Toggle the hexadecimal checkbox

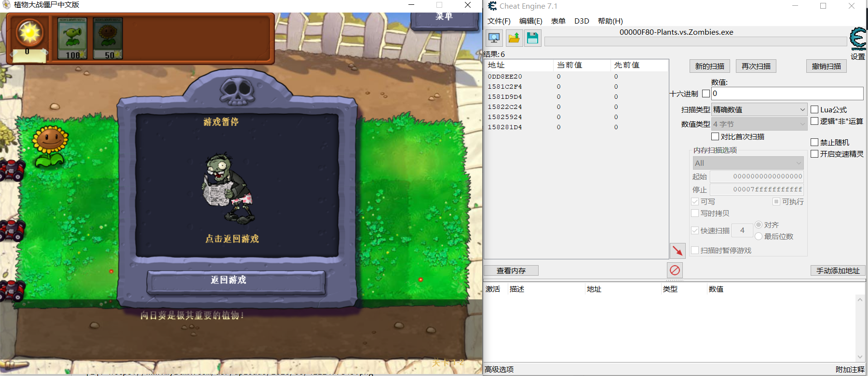[x=706, y=94]
